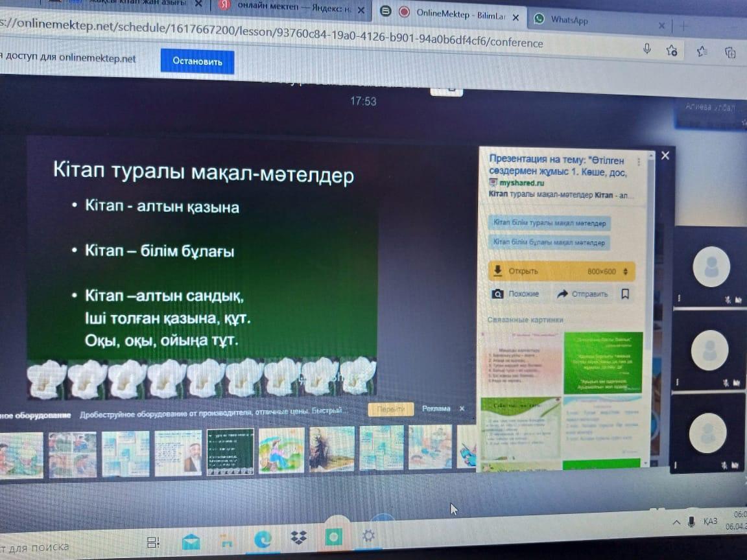This screenshot has height=560, width=747.
Task: Open Dropbox from the taskbar
Action: tap(298, 537)
